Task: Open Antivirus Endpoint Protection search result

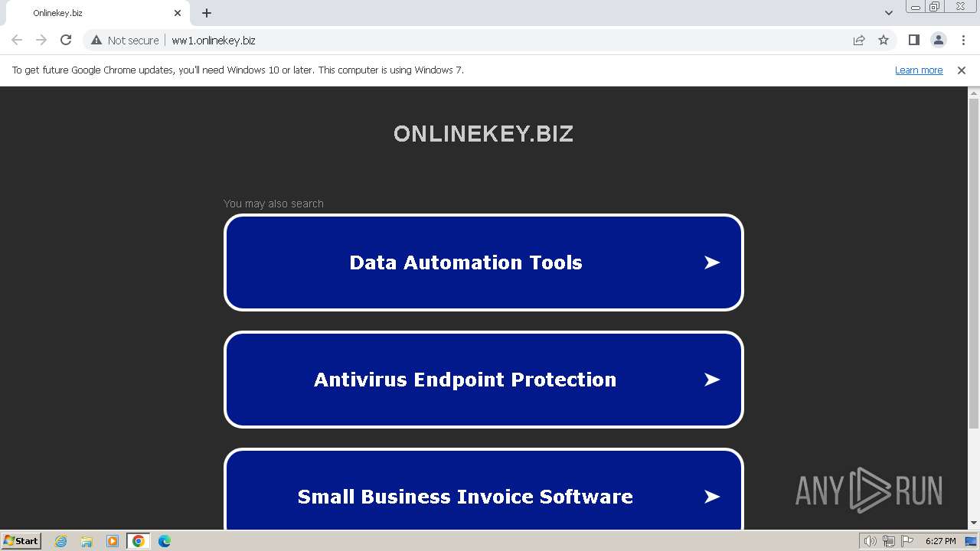Action: pos(484,380)
